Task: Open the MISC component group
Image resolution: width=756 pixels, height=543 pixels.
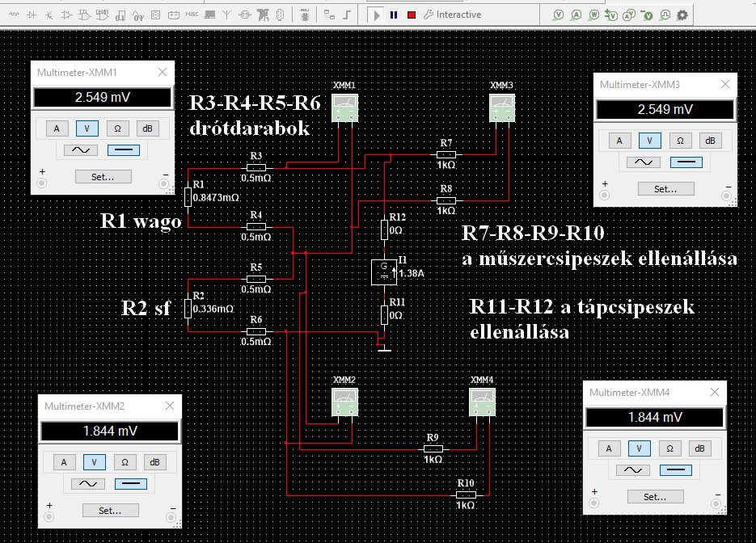Action: click(x=192, y=15)
